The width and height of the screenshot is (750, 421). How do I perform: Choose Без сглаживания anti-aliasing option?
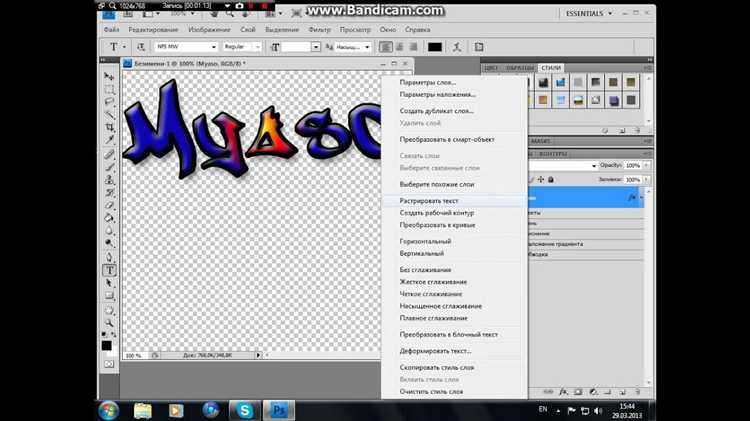click(425, 270)
